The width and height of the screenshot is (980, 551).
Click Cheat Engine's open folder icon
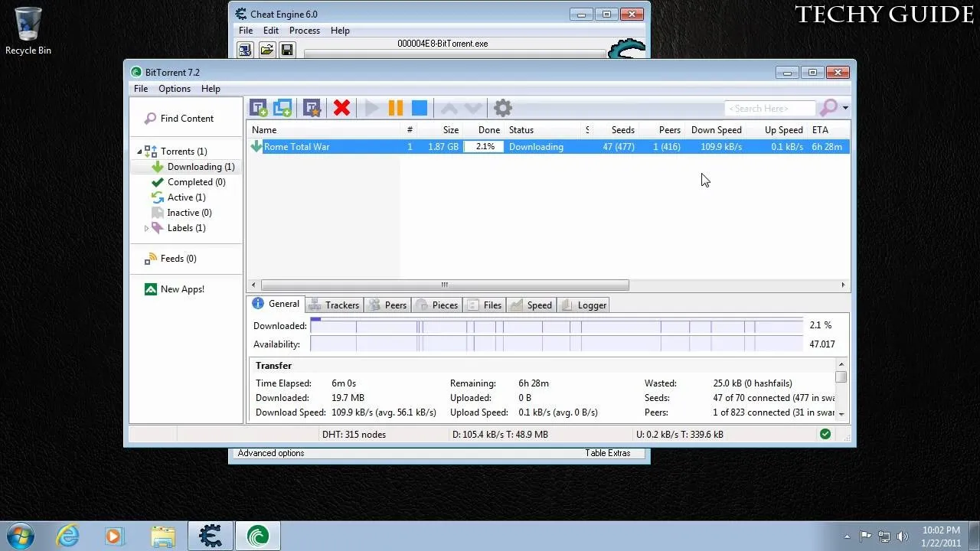pyautogui.click(x=266, y=51)
